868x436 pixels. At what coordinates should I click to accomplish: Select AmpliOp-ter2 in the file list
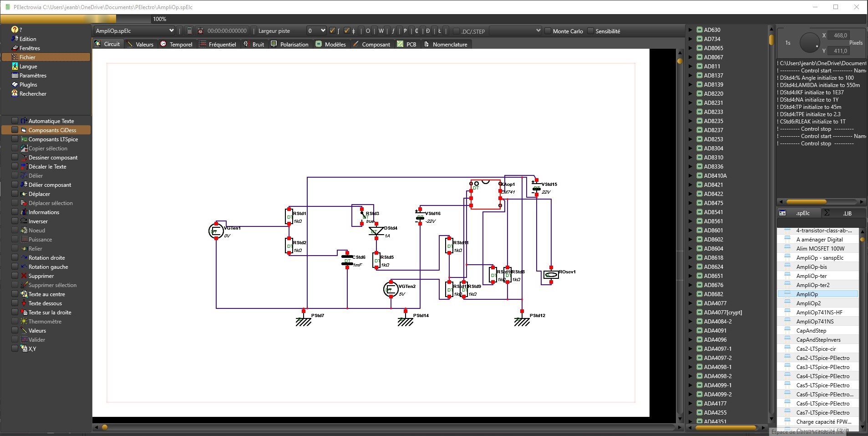pos(812,285)
